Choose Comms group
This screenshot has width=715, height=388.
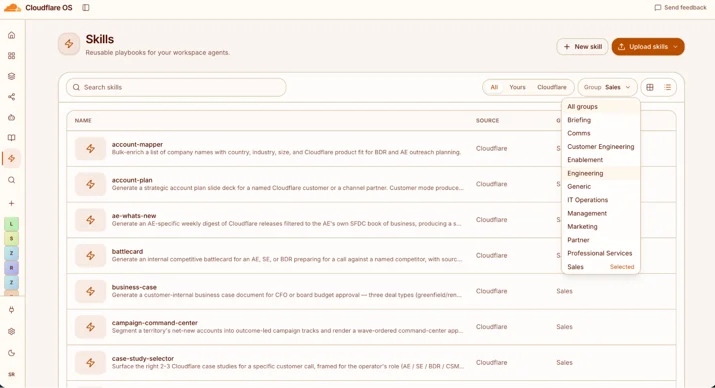tap(601, 133)
